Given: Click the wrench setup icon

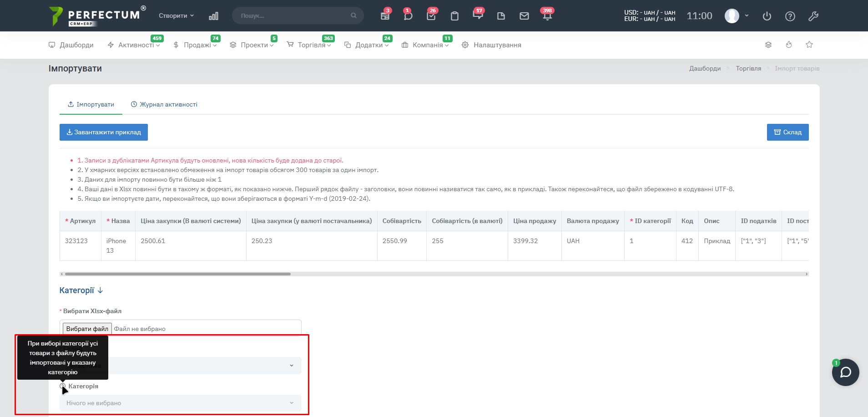Looking at the screenshot, I should click(813, 16).
